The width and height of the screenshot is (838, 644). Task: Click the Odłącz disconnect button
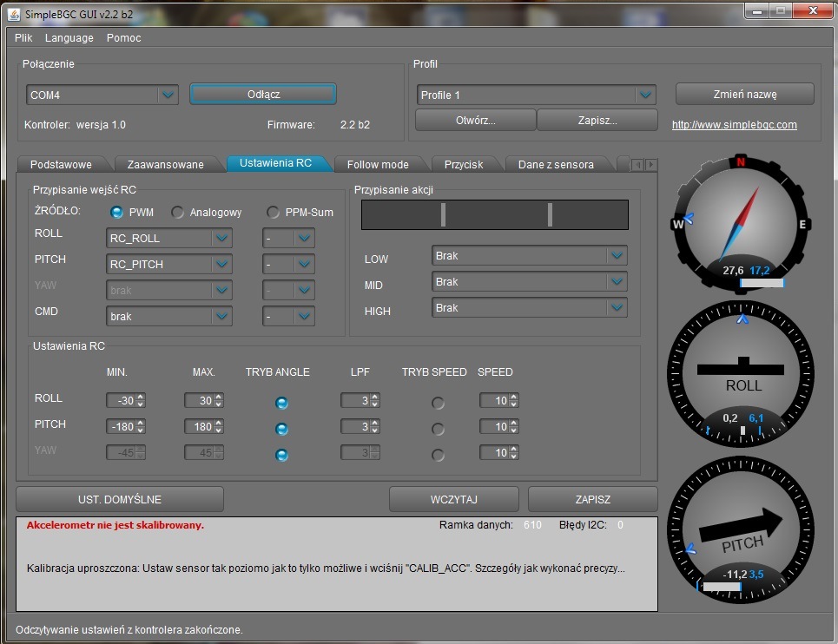click(x=262, y=94)
